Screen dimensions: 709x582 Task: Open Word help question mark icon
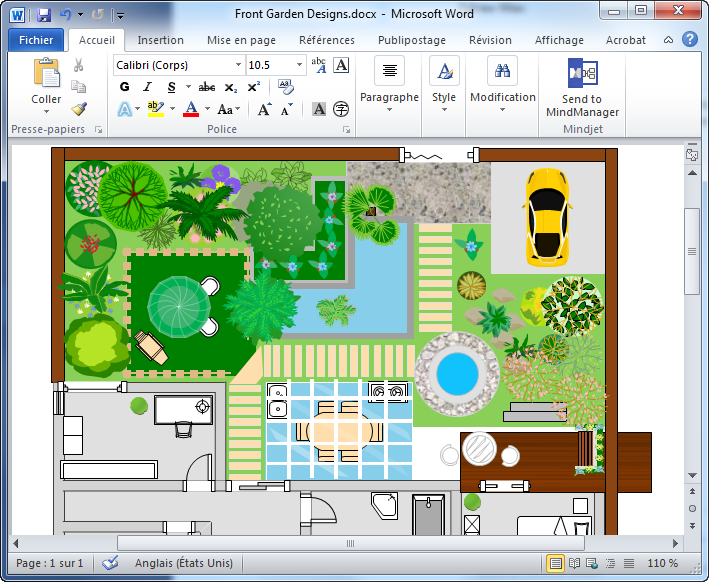click(x=689, y=40)
